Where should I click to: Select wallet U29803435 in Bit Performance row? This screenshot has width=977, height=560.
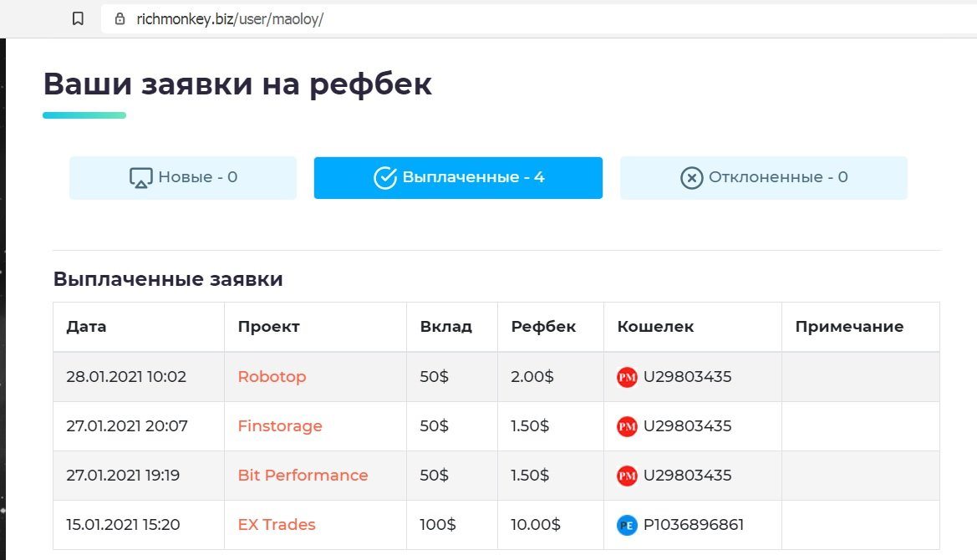tap(687, 475)
